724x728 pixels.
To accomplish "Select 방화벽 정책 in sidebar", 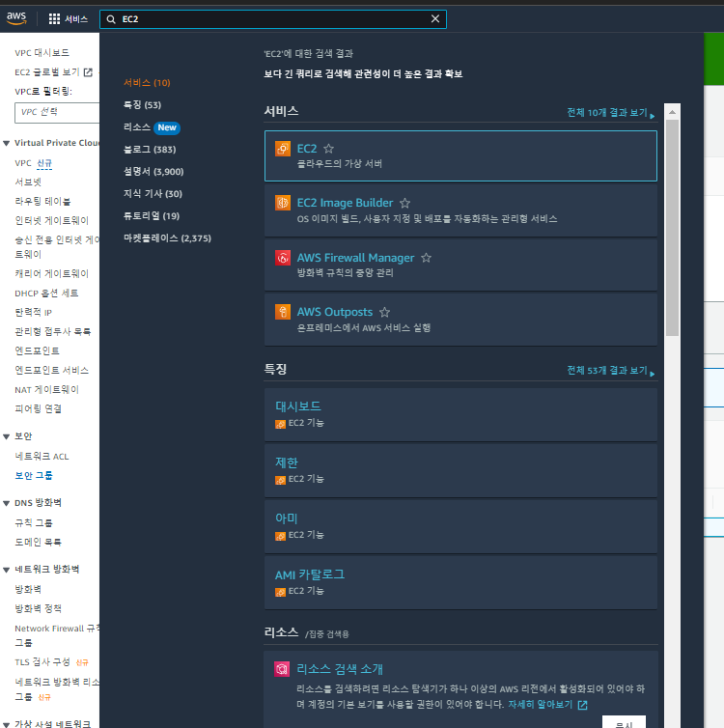I will (38, 608).
